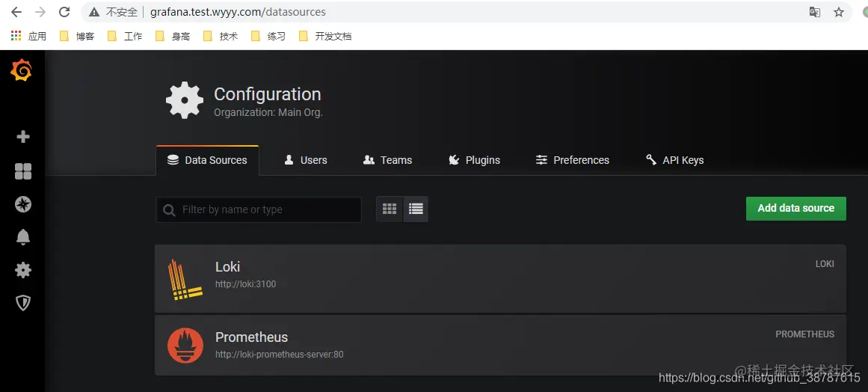The height and width of the screenshot is (392, 868).
Task: Click the not-secure warning icon
Action: 94,12
